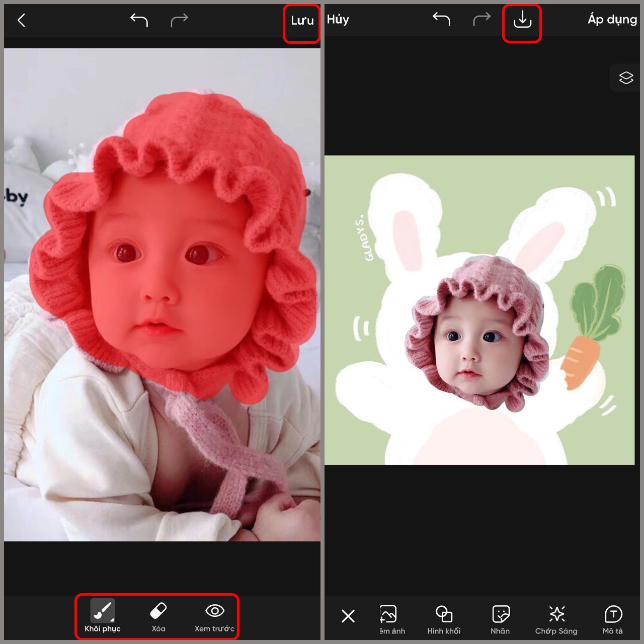644x644 pixels.
Task: Open the Nhãn sticker tool
Action: (x=500, y=620)
